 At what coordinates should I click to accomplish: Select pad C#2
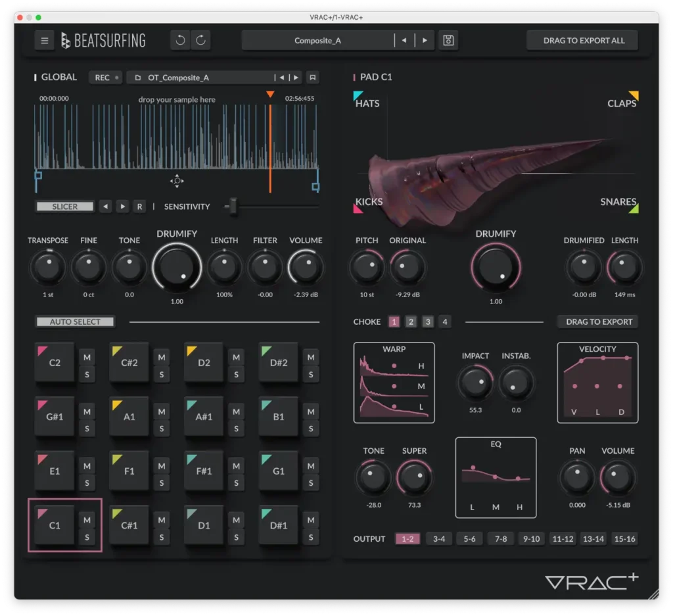point(129,363)
